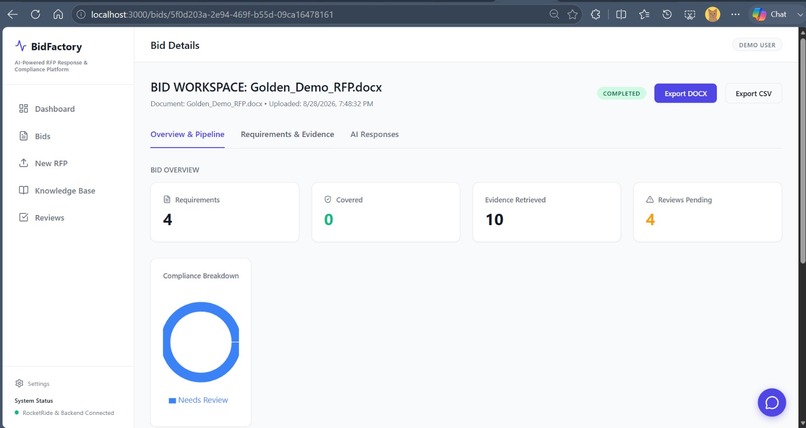
Task: Click the DEMO USER badge
Action: [x=757, y=45]
